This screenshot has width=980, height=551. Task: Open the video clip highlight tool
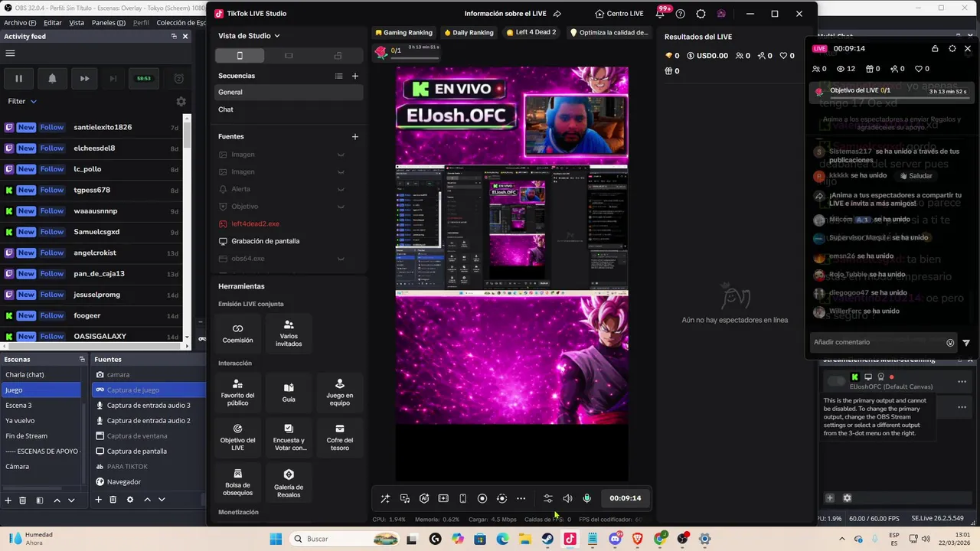(443, 498)
